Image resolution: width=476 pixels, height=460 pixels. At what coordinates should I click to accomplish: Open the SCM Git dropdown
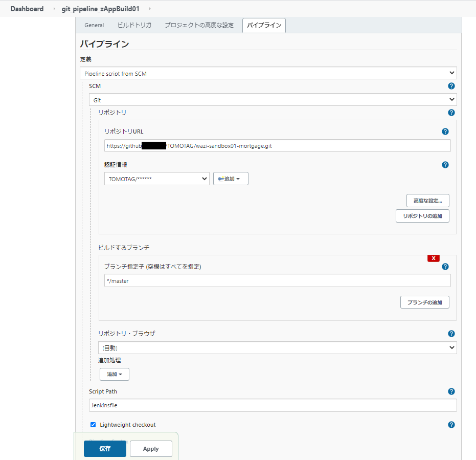273,100
